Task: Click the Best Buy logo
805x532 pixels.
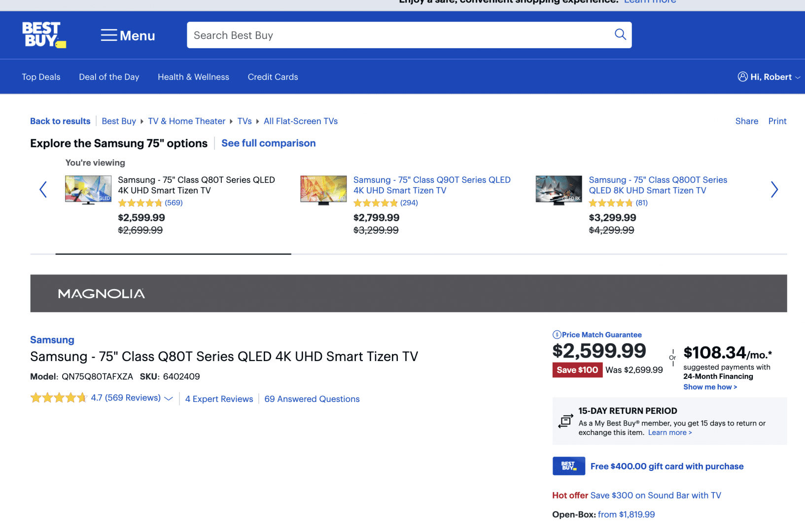Action: click(43, 35)
